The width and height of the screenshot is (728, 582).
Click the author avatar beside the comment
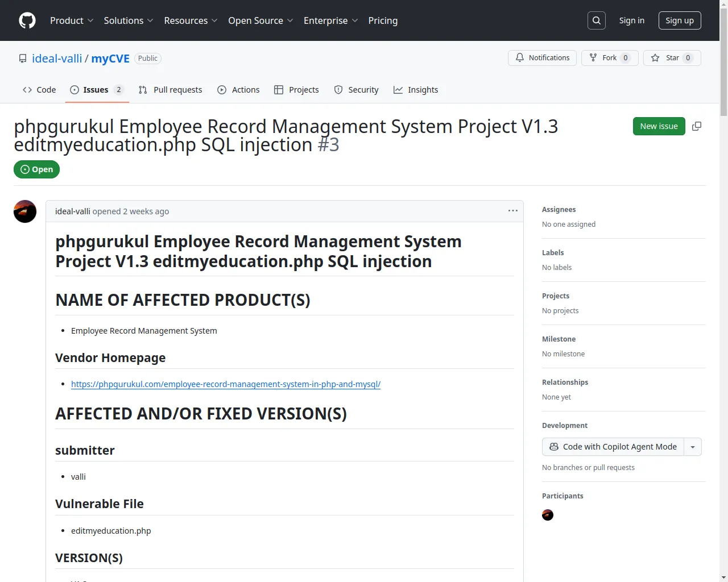25,211
